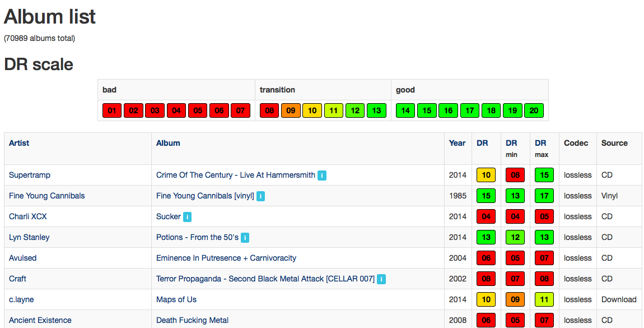Open Crime Of The Century - Live At Hammersmith album
This screenshot has height=328, width=644.
click(x=236, y=175)
